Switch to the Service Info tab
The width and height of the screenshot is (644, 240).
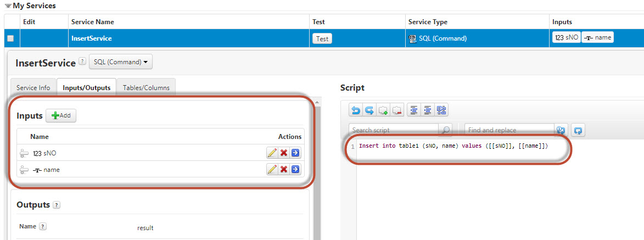33,88
